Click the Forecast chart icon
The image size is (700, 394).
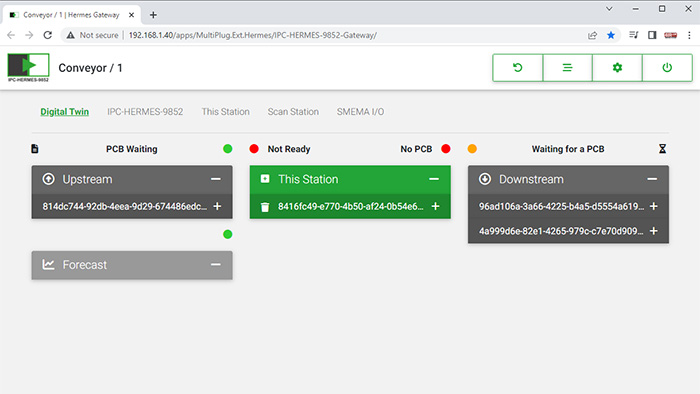click(x=48, y=265)
